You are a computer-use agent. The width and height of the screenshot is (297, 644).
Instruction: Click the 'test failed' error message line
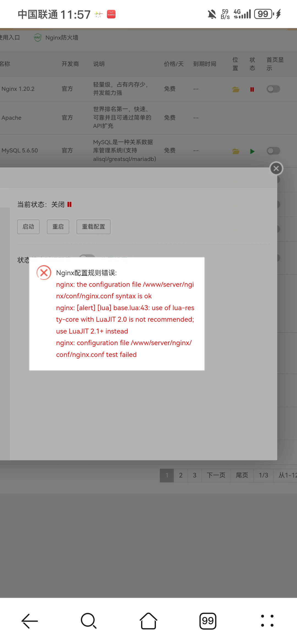click(96, 354)
